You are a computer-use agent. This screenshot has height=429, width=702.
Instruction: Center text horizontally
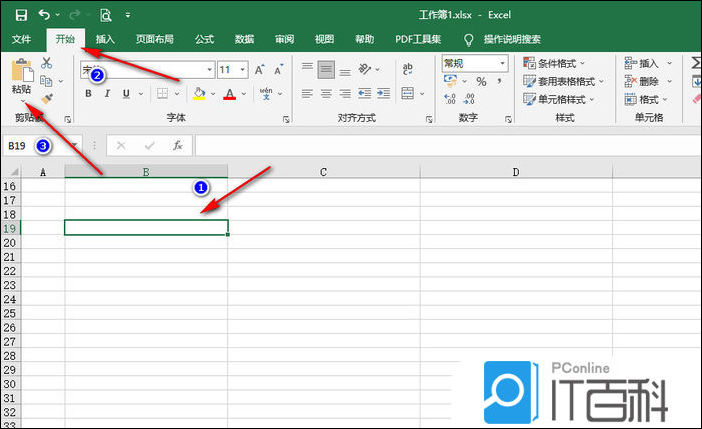(x=326, y=94)
